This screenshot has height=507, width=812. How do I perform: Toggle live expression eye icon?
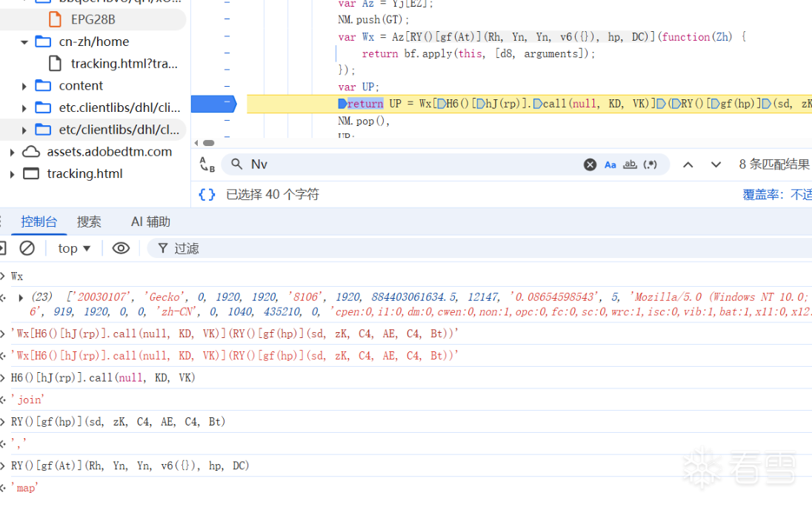click(x=121, y=248)
